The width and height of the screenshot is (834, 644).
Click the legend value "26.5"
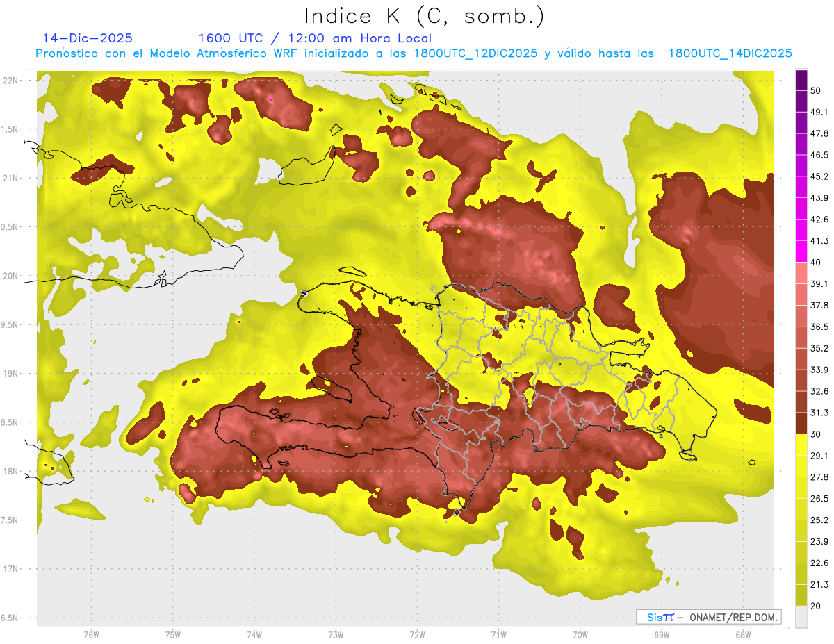tap(819, 499)
